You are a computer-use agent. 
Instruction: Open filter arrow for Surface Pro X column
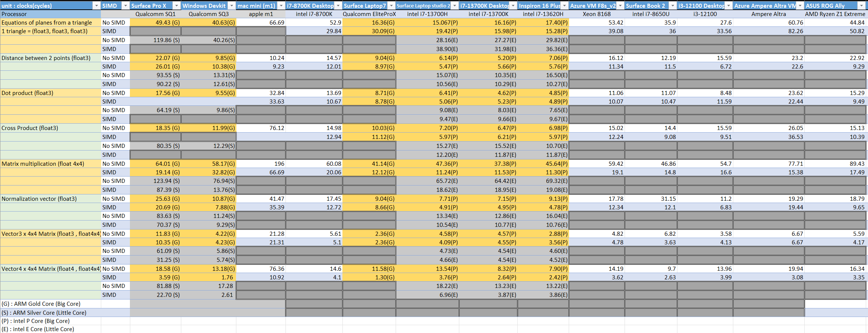coord(176,6)
